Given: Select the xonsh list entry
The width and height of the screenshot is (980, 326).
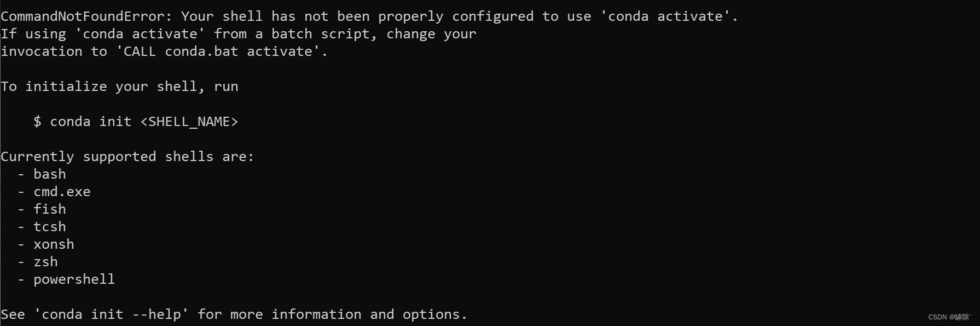Looking at the screenshot, I should click(x=54, y=244).
